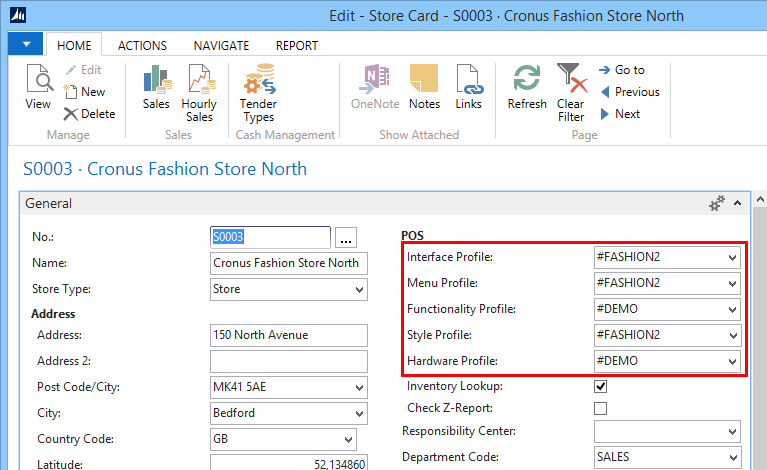Expand the Interface Profile dropdown
Screen dimensions: 767x470
pos(733,257)
